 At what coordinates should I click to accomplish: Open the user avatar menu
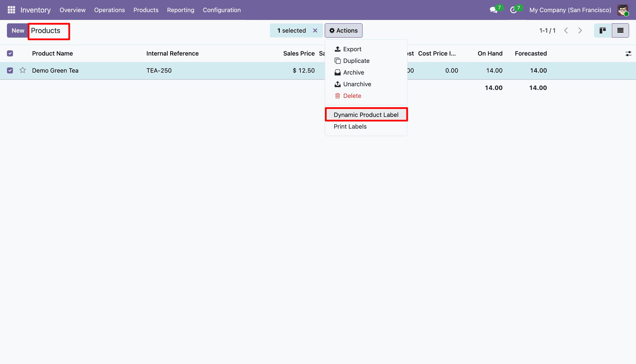coord(623,10)
